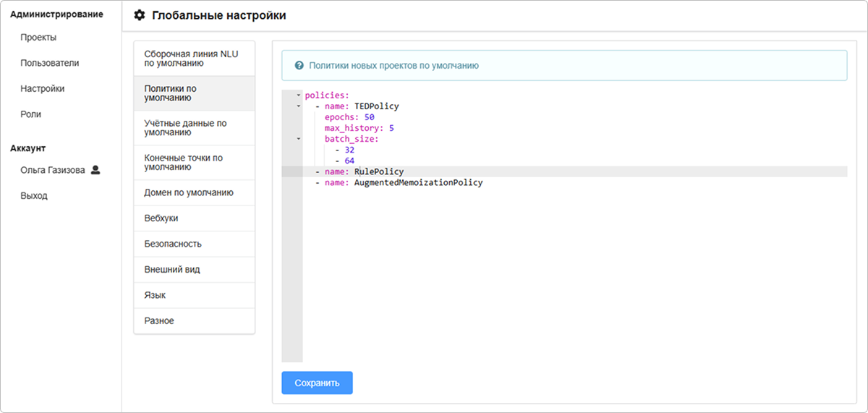The height and width of the screenshot is (413, 868).
Task: Click the AugmentedMemoizationPolicy line in editor
Action: 417,183
